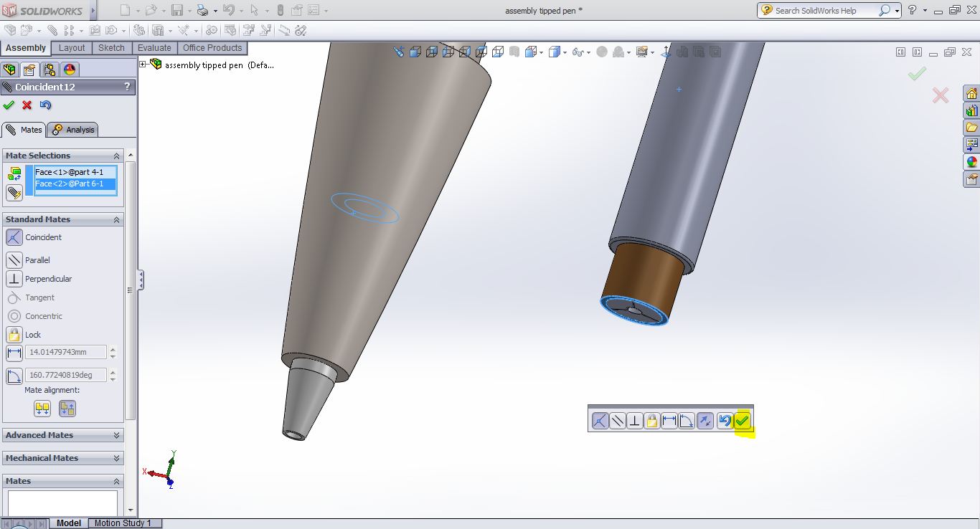Toggle the Angle mate button in panel
The image size is (980, 529).
click(x=14, y=376)
